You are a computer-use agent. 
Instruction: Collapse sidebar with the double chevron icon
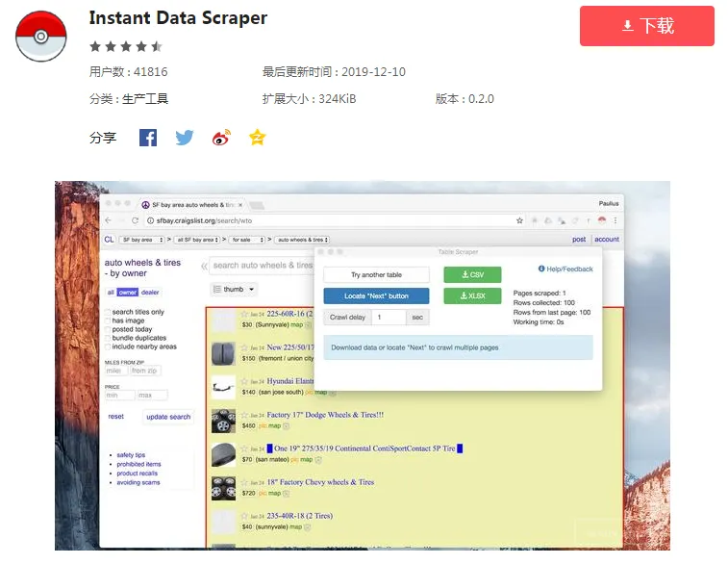coord(204,267)
